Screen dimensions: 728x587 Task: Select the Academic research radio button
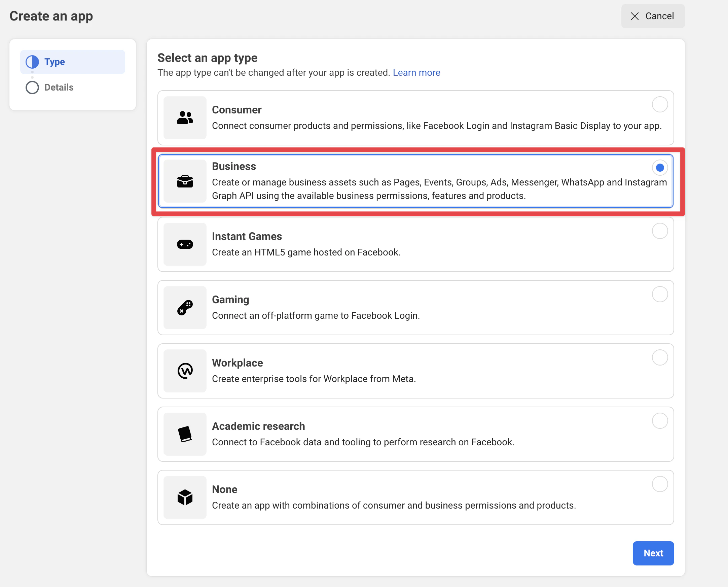[660, 421]
